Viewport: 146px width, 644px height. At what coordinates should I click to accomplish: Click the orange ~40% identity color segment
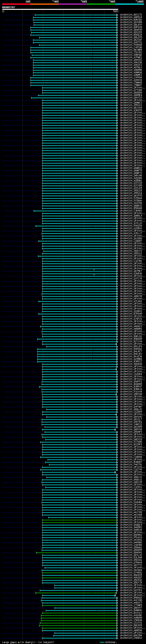(45, 4)
